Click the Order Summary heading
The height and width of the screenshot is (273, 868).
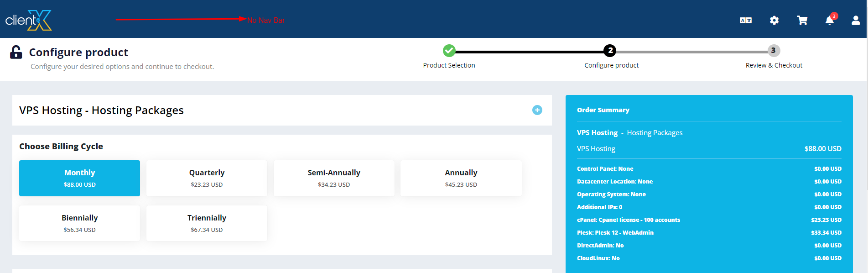603,110
